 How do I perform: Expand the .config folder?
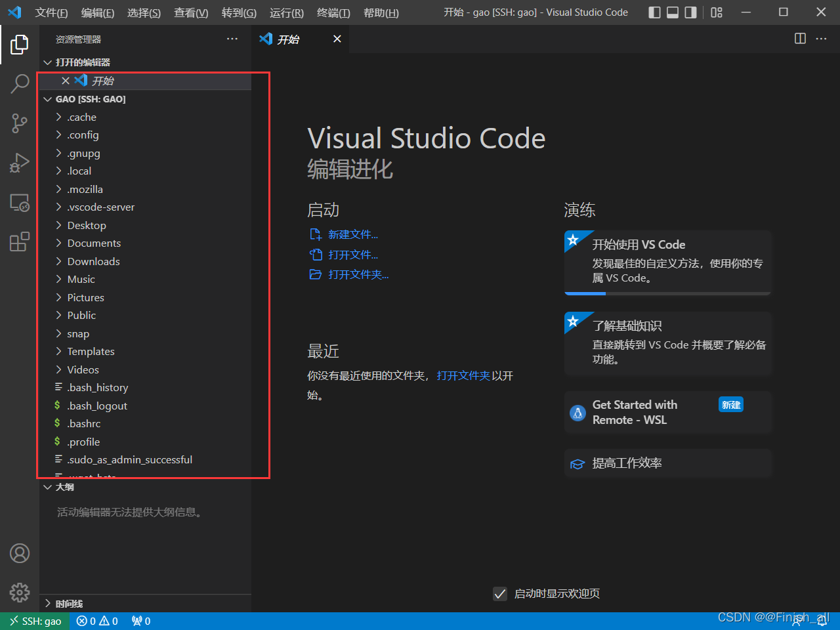pos(144,135)
